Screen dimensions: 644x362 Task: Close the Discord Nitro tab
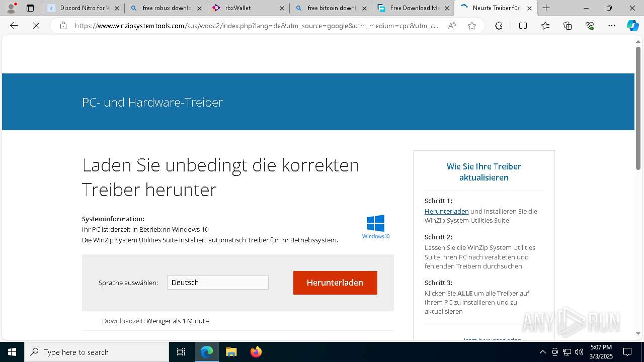point(117,8)
